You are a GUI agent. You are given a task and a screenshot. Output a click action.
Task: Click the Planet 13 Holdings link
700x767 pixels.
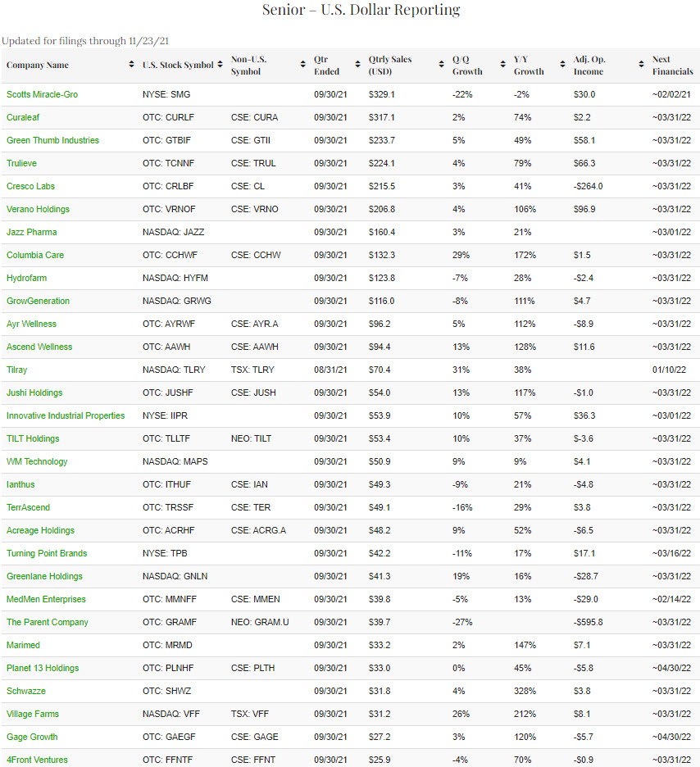click(43, 668)
